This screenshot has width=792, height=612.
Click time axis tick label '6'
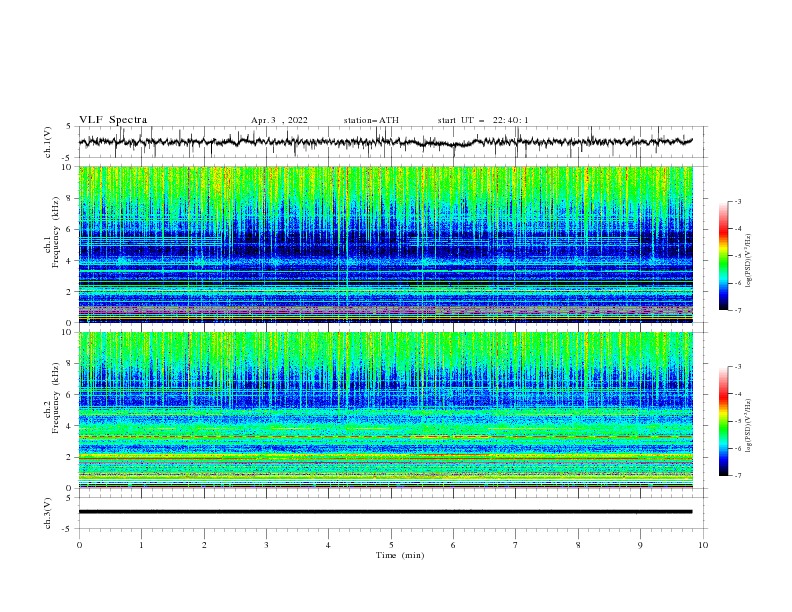coord(453,545)
